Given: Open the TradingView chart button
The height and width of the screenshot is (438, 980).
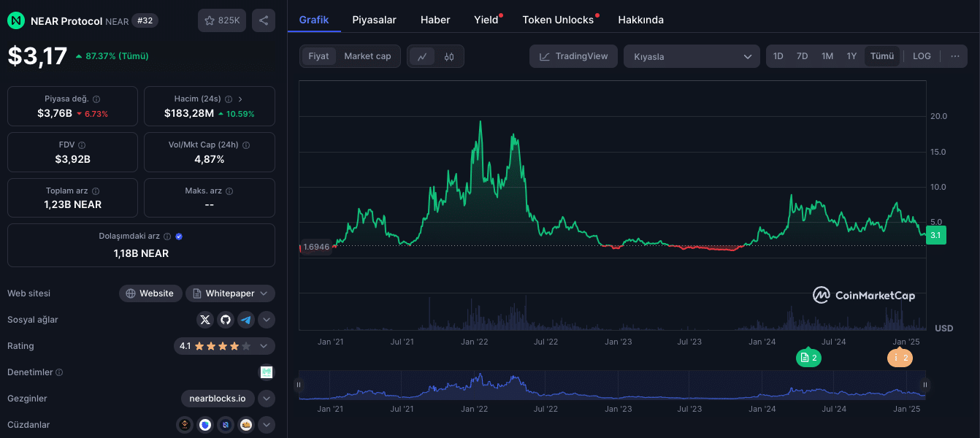Looking at the screenshot, I should [x=573, y=56].
